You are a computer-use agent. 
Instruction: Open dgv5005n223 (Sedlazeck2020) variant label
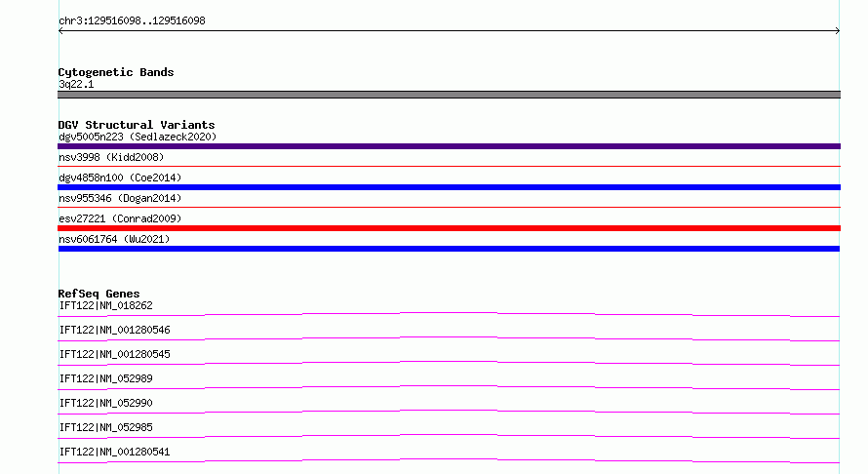(x=138, y=137)
